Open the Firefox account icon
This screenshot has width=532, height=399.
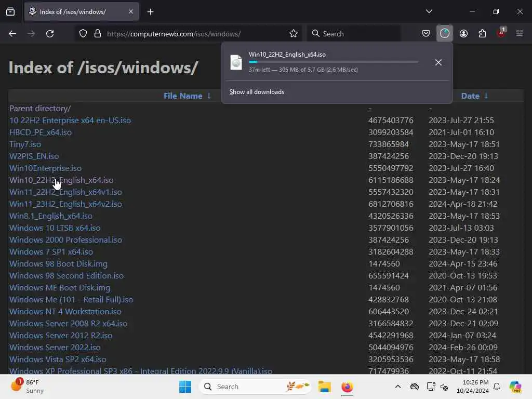tap(463, 34)
